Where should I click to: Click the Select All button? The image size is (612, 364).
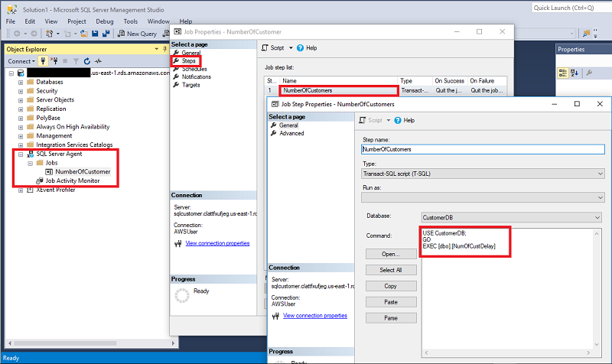pos(391,270)
